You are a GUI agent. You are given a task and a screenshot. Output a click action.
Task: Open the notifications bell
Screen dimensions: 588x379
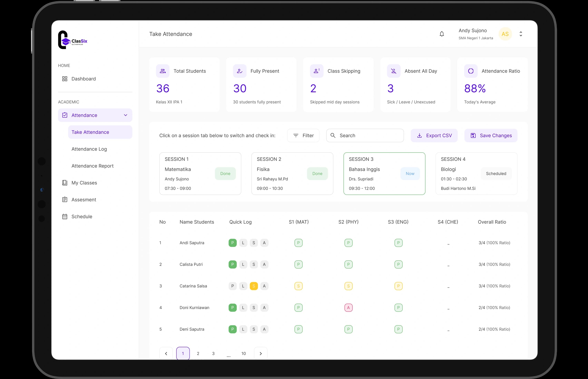442,34
